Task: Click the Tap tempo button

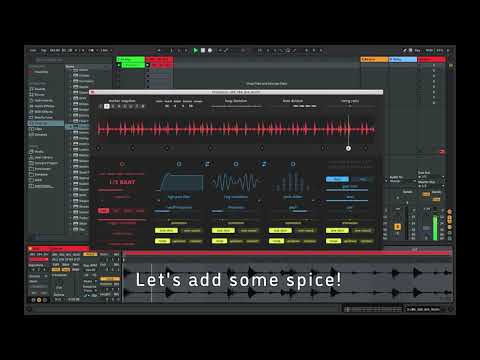Action: point(43,50)
